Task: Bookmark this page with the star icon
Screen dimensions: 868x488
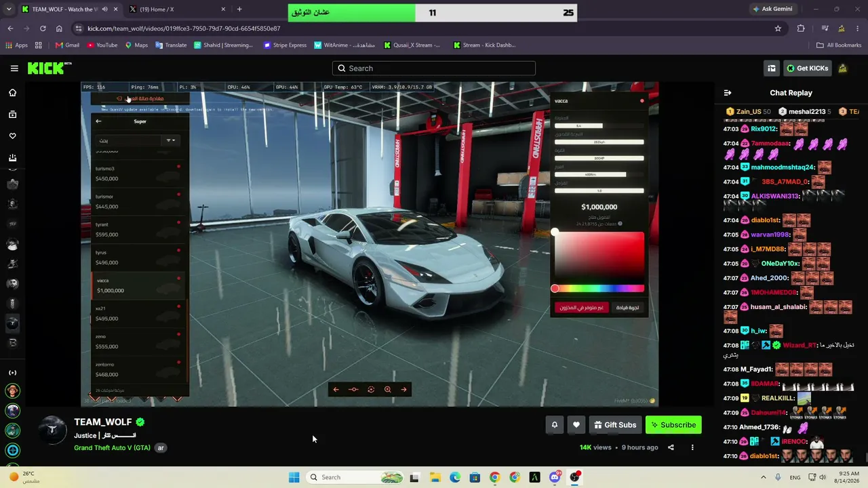Action: (778, 28)
